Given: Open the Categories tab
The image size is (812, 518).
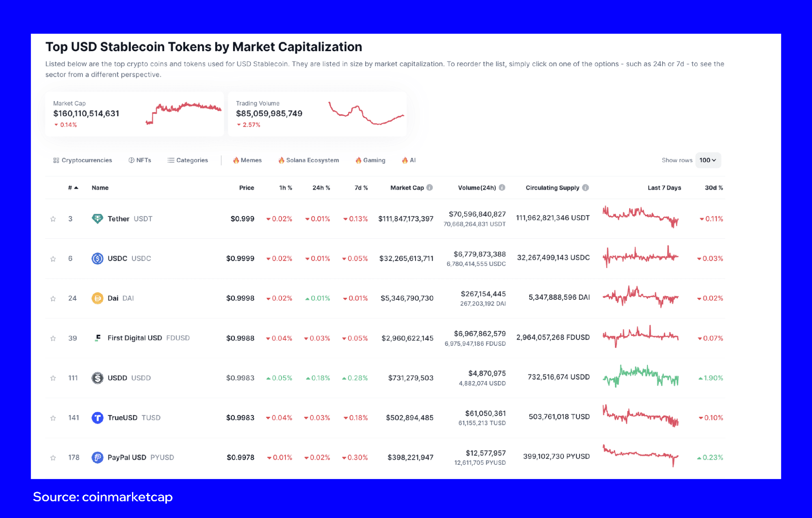Looking at the screenshot, I should click(188, 160).
